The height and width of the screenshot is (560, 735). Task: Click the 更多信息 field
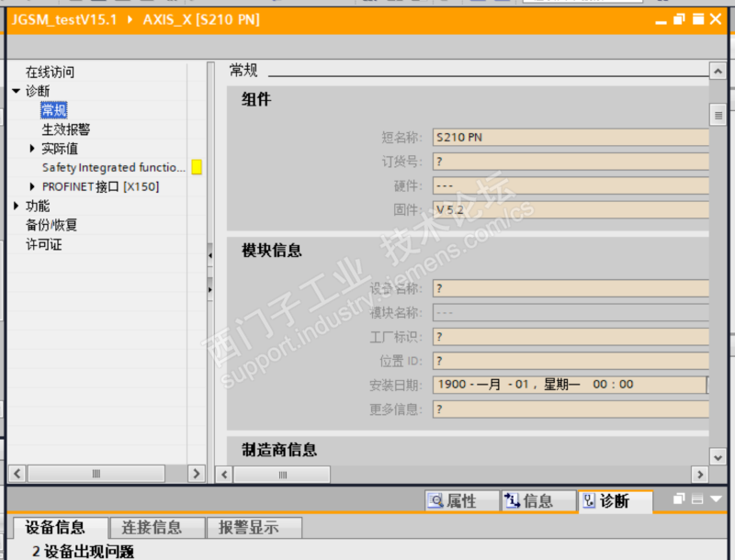(571, 409)
